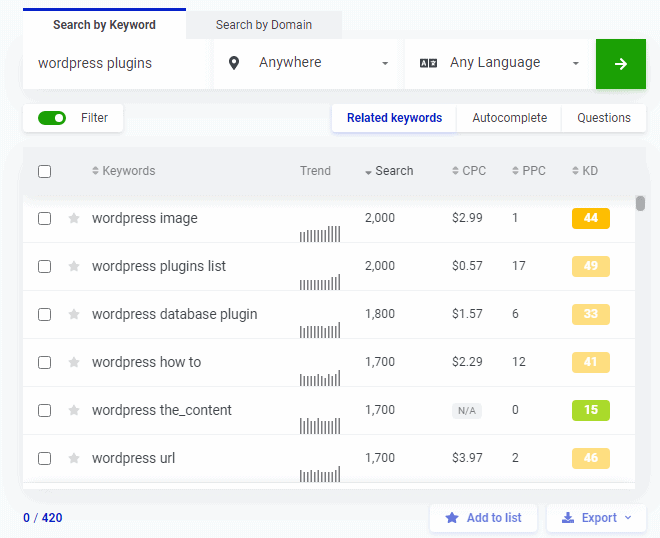Click star next to 'wordpress the_content'
Image resolution: width=660 pixels, height=538 pixels.
74,410
